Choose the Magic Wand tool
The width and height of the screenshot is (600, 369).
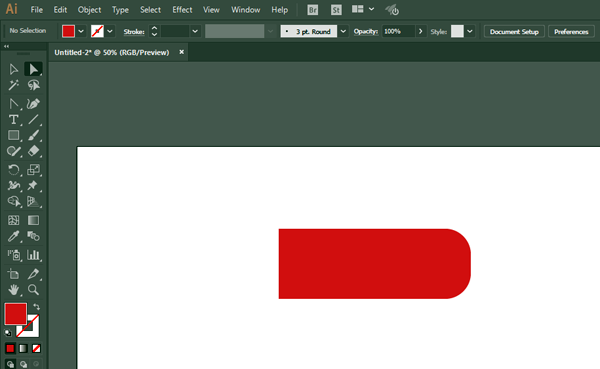[13, 85]
